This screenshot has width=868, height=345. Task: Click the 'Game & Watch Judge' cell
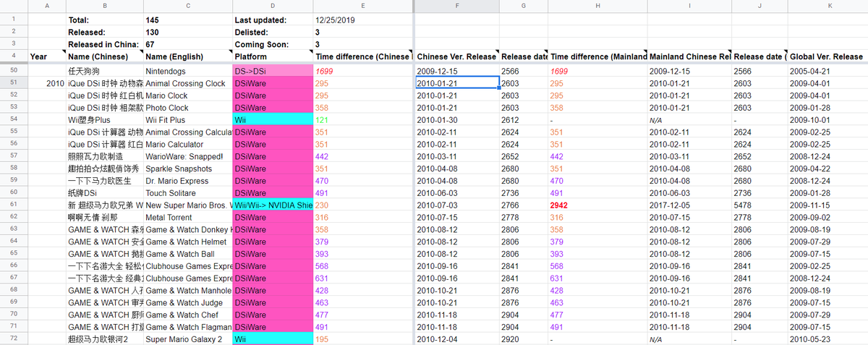188,302
